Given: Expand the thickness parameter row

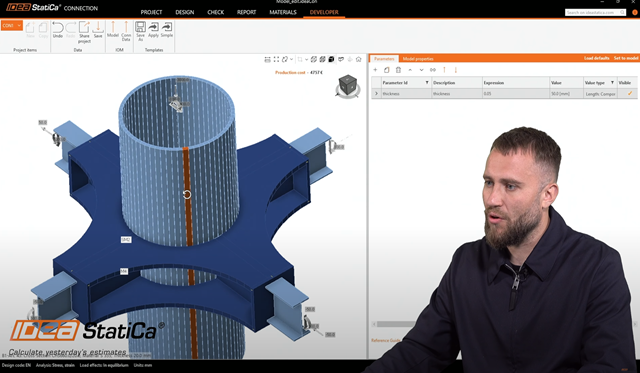Looking at the screenshot, I should click(x=376, y=93).
